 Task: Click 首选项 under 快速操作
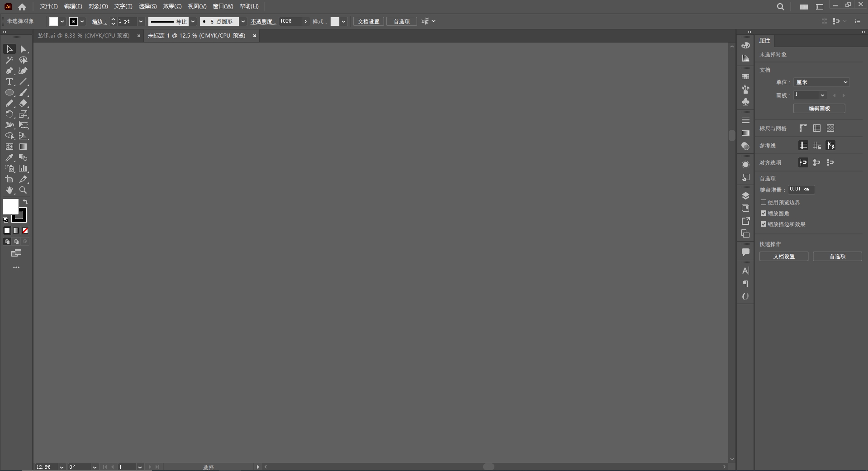click(x=837, y=257)
